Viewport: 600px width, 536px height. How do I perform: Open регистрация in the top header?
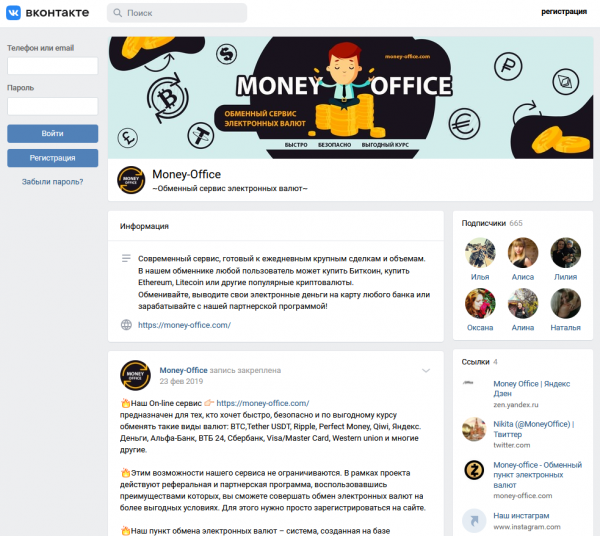[564, 12]
